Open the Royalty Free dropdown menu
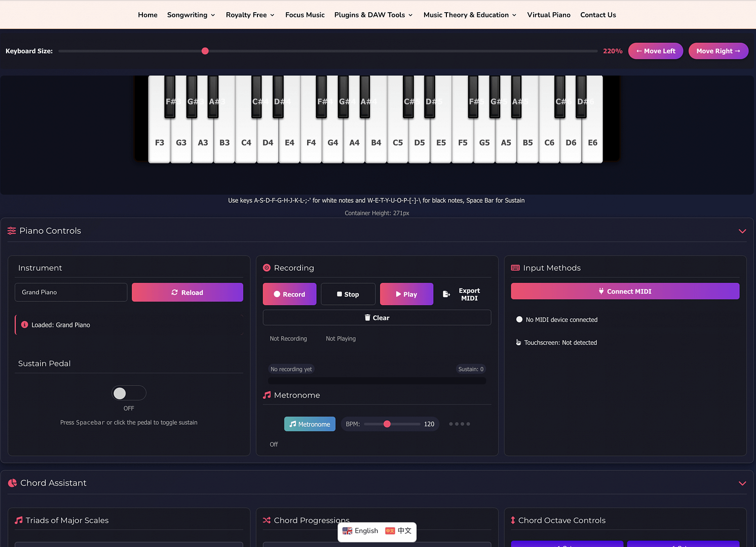Viewport: 756px width, 547px height. pos(250,15)
